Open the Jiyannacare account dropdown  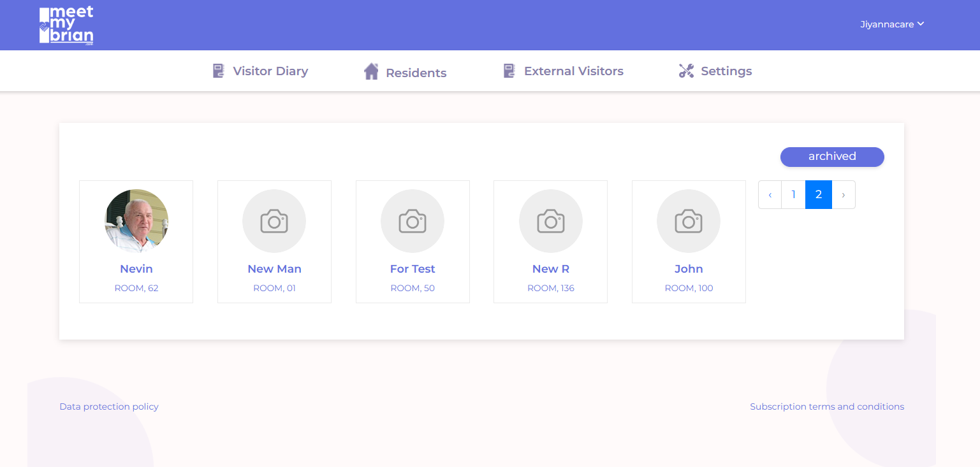click(892, 24)
